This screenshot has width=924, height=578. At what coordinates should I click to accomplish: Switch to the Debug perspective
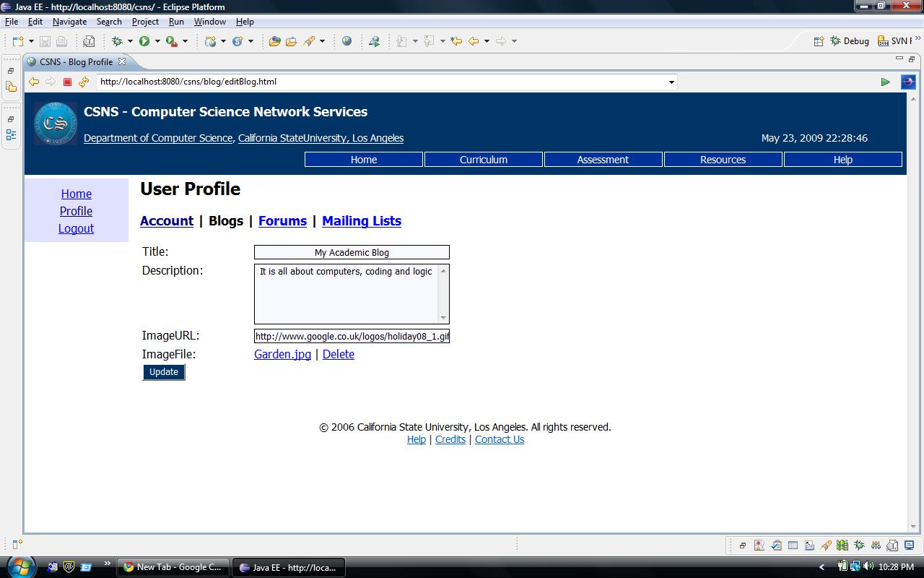(850, 41)
